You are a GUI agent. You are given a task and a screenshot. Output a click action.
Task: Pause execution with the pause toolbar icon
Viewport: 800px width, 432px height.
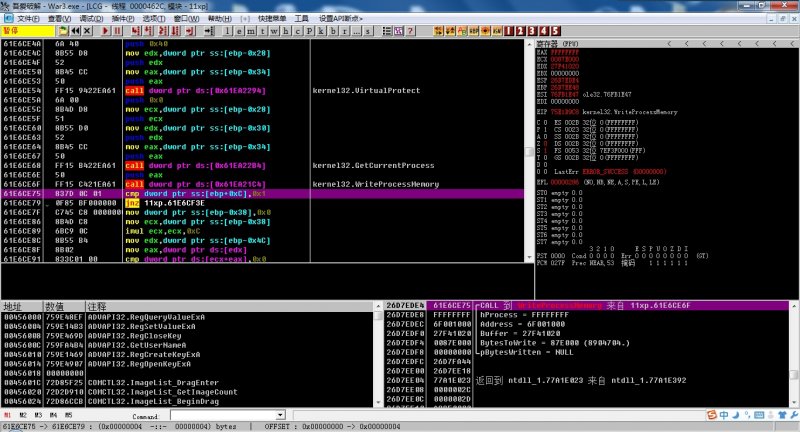[x=117, y=31]
